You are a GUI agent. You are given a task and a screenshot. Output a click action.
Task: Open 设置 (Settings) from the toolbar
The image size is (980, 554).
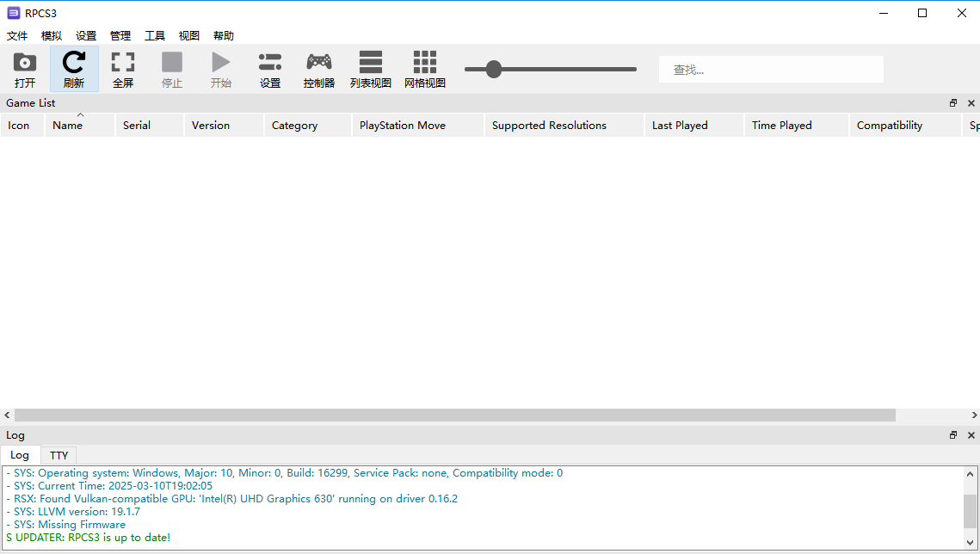pyautogui.click(x=270, y=64)
